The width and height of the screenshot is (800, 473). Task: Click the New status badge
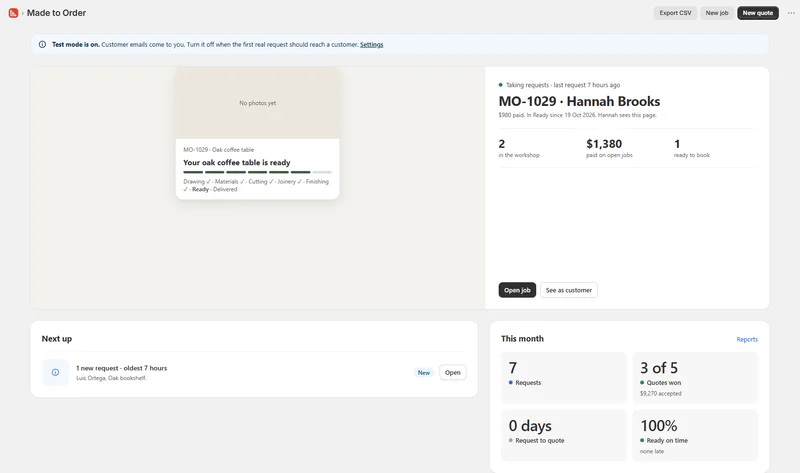pos(423,372)
